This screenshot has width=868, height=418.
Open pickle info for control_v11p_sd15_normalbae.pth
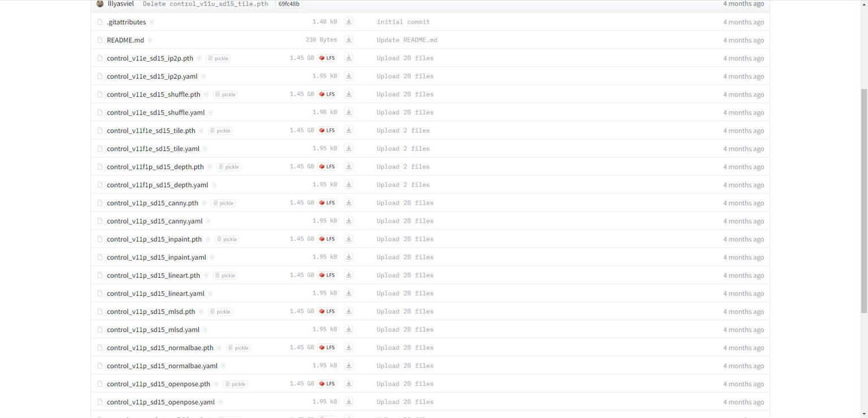pos(238,348)
